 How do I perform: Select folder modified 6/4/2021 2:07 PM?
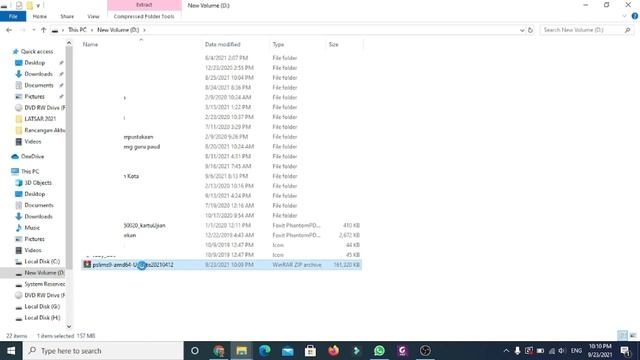(222, 58)
